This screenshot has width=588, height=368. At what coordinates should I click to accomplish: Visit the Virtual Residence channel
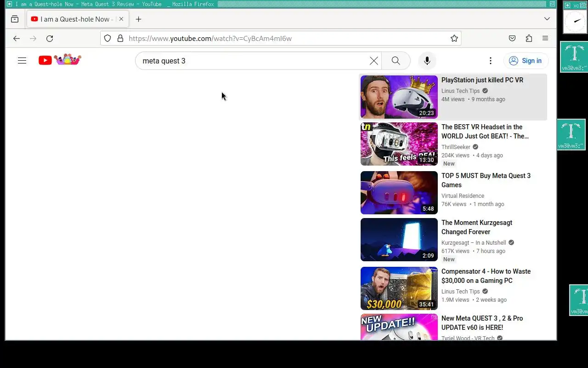(x=463, y=196)
